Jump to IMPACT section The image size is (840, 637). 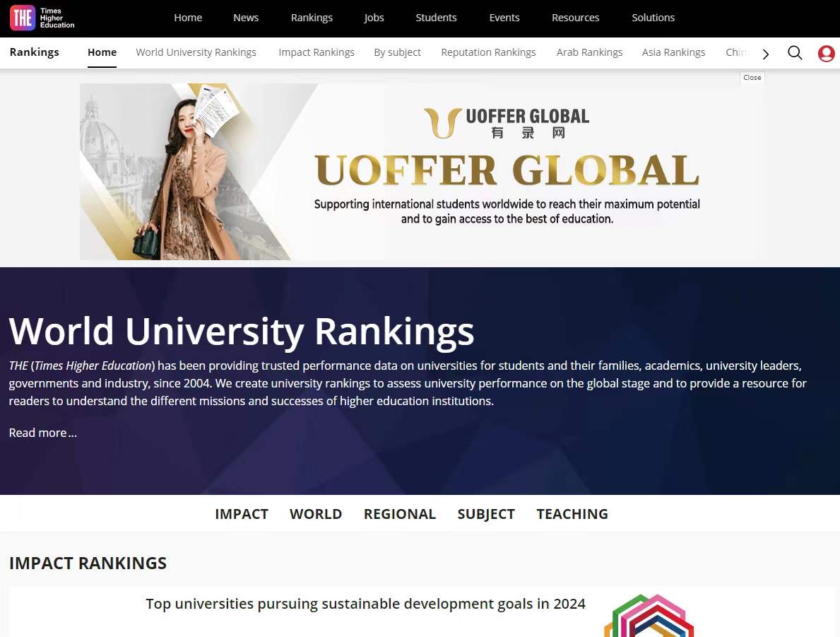tap(242, 514)
